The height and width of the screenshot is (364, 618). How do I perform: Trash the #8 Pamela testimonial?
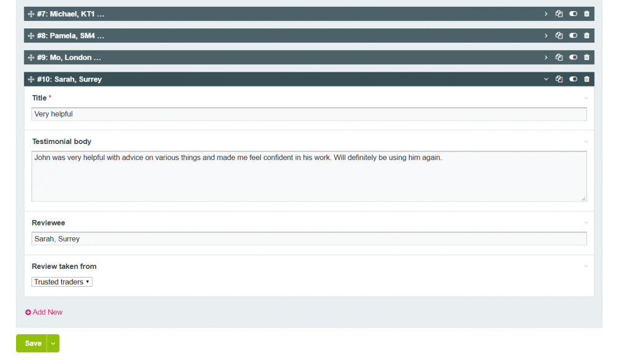586,36
